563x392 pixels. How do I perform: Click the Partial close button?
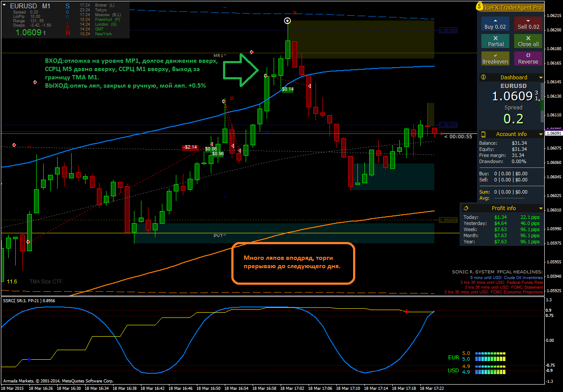tap(495, 41)
